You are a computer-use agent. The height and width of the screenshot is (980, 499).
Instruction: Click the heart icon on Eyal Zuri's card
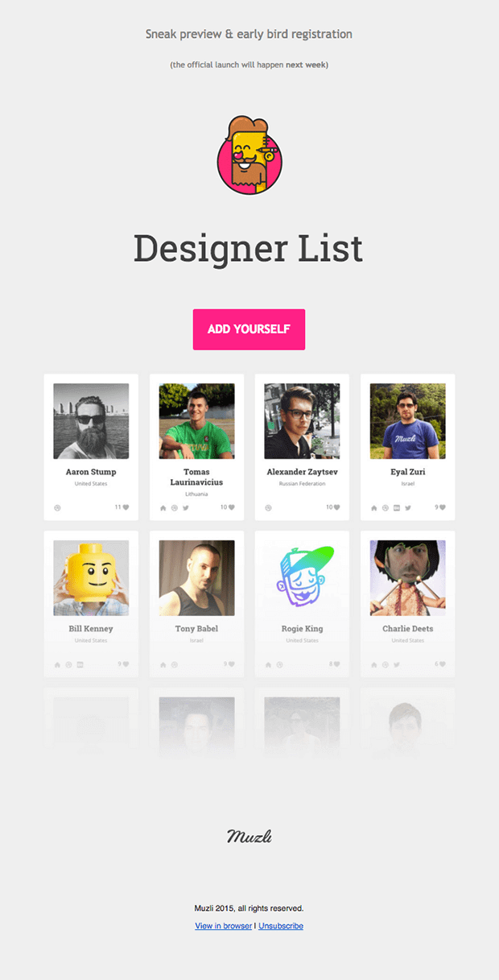(442, 507)
